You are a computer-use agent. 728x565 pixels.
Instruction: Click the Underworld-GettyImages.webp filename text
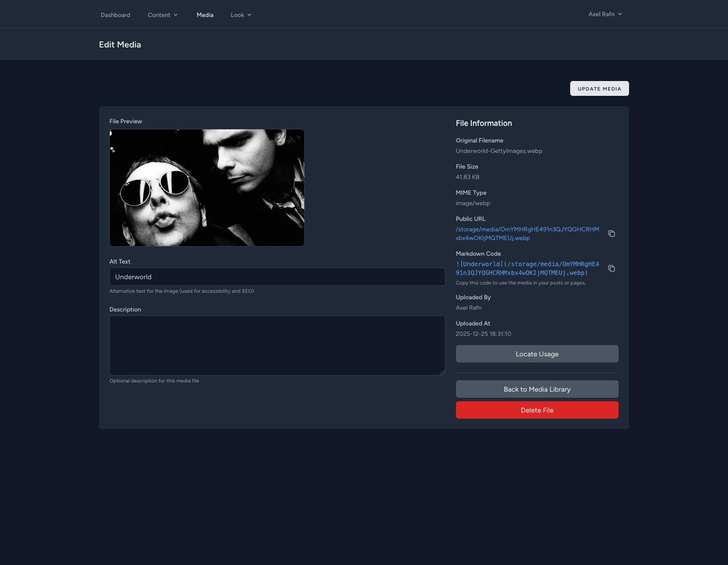pyautogui.click(x=499, y=151)
